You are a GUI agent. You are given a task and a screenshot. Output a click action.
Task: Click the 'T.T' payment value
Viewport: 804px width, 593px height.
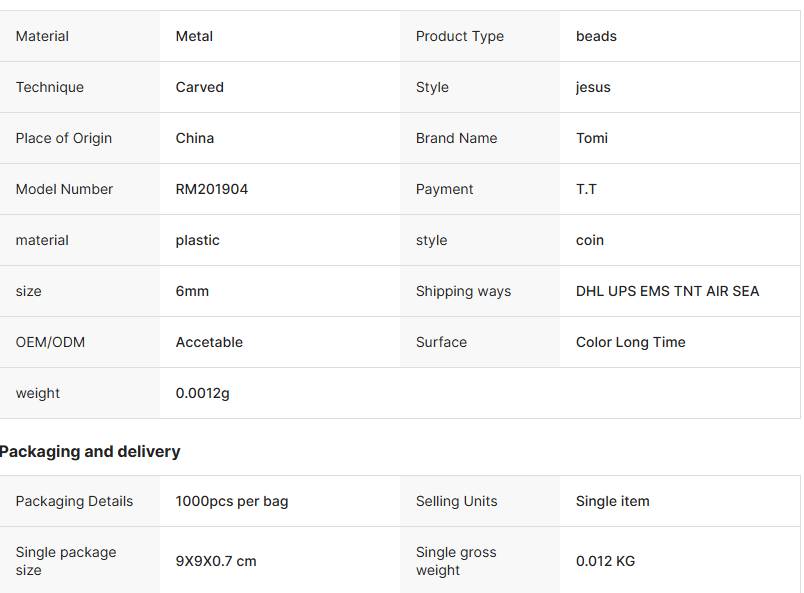click(586, 189)
